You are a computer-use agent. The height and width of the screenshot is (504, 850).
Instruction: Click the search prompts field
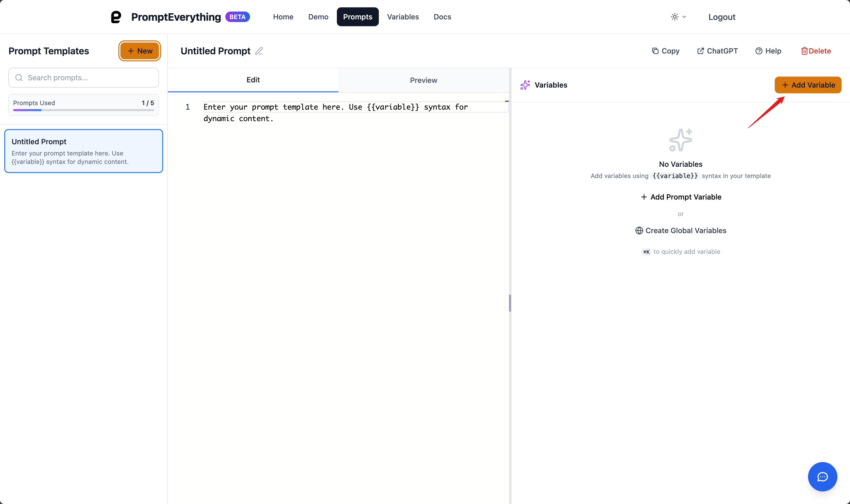(x=84, y=77)
